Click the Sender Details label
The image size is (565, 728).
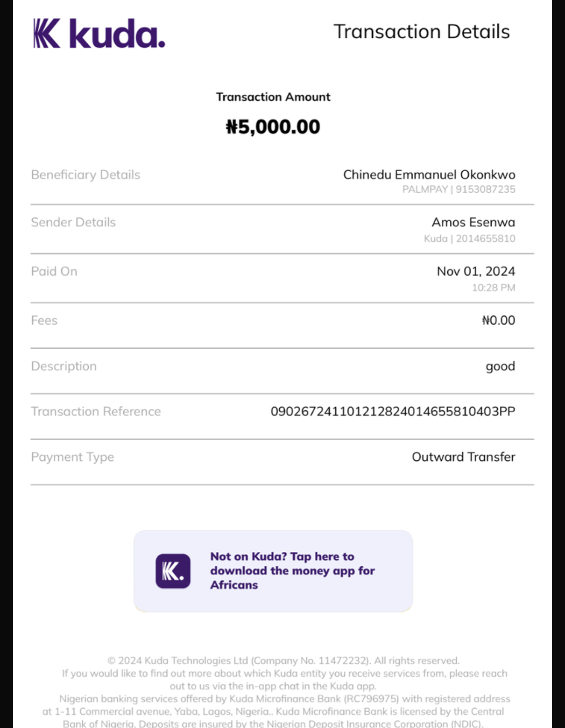73,222
